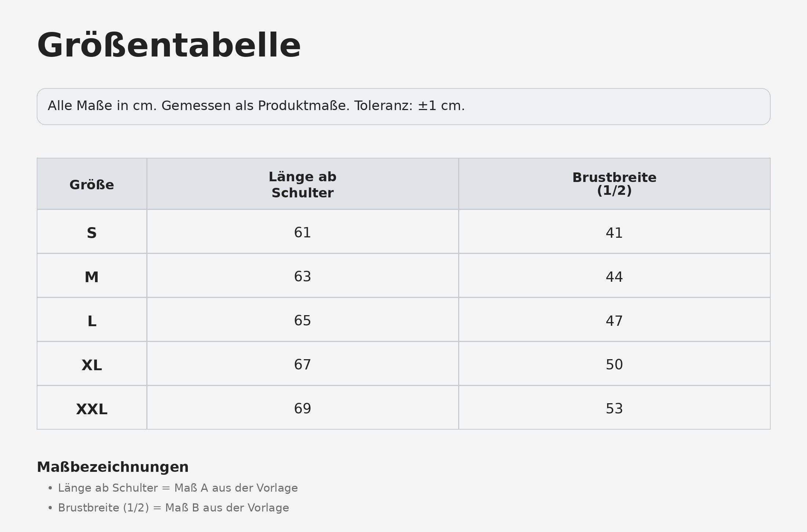Click the chest width value 53 for XXL
This screenshot has width=807, height=532.
tap(614, 408)
